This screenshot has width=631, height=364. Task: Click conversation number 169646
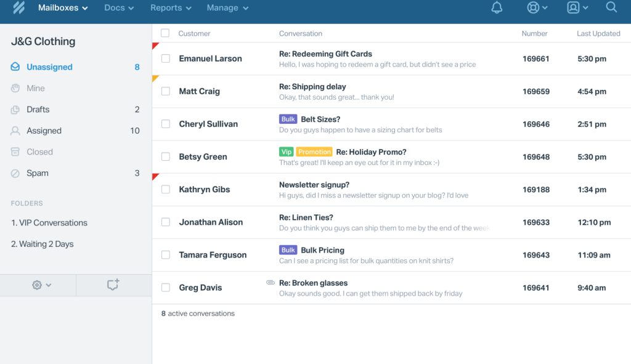(536, 124)
